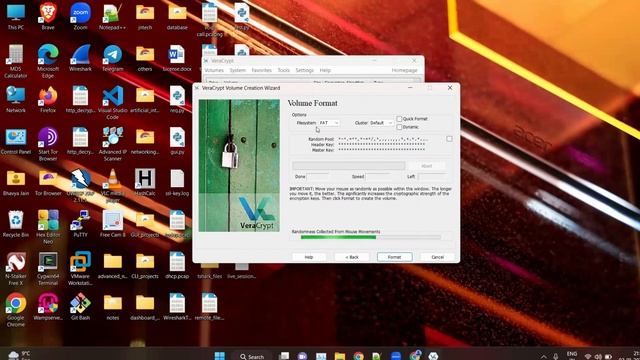Open the Filesystem FAT dropdown

click(x=329, y=123)
